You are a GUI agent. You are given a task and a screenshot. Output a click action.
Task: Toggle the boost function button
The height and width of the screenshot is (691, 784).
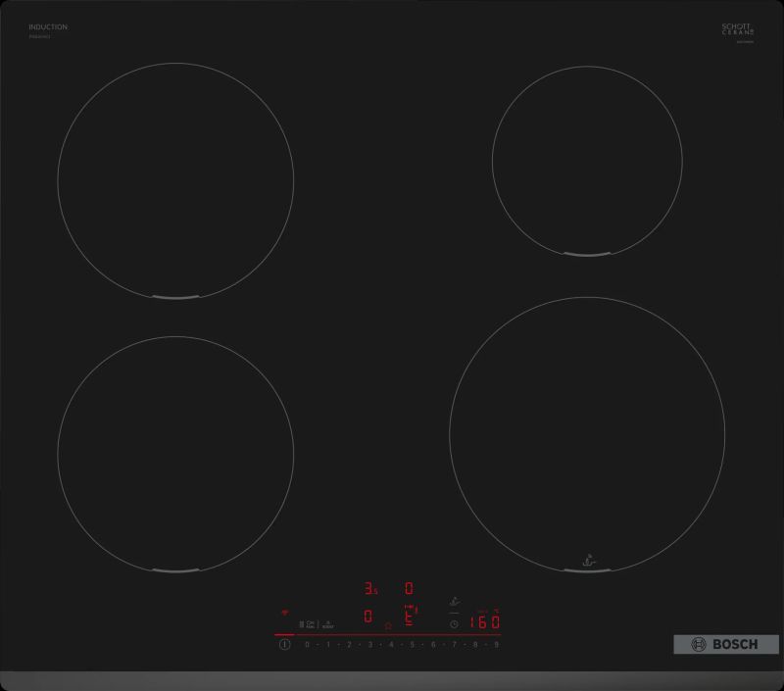[328, 623]
